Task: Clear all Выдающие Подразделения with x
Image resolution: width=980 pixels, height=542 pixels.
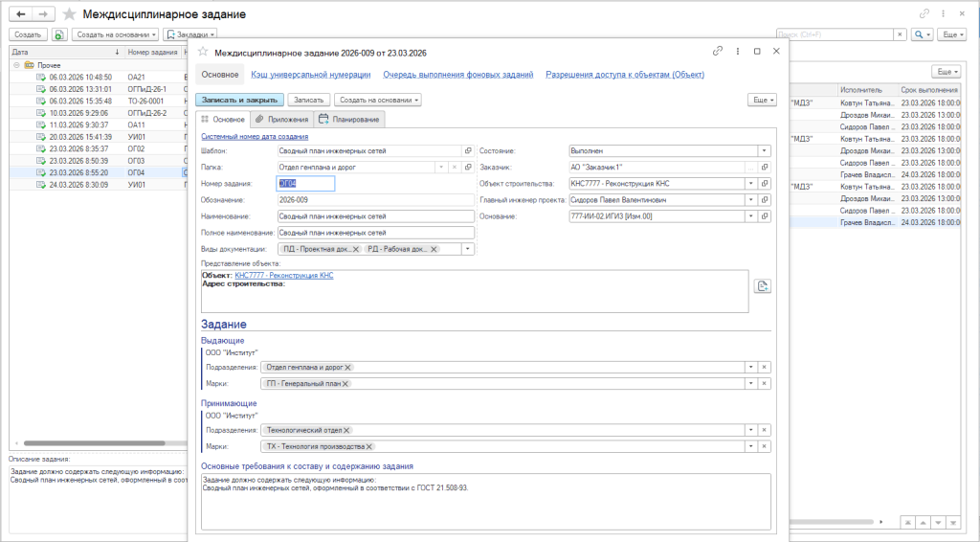Action: click(764, 367)
